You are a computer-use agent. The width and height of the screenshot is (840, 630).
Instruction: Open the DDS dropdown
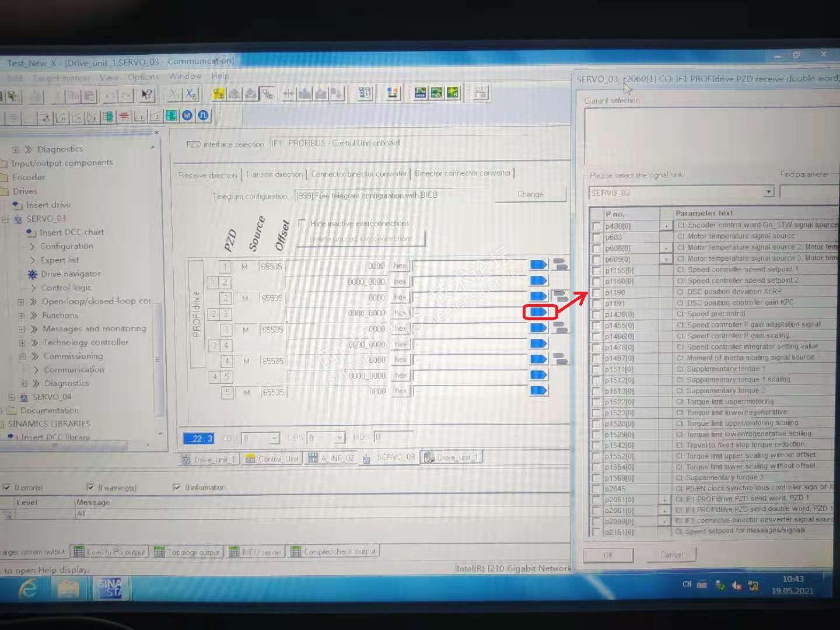[339, 437]
